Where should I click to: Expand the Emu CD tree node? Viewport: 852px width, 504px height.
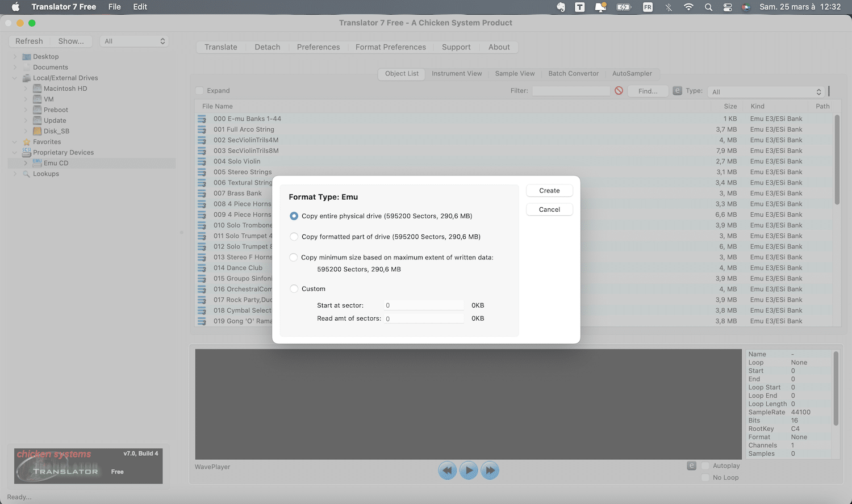click(x=26, y=163)
